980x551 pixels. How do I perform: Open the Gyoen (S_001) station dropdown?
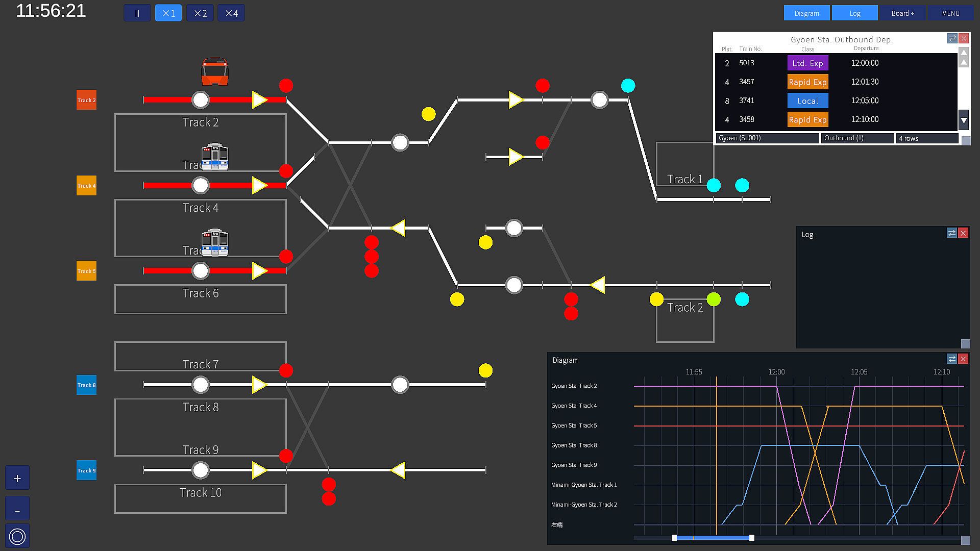[767, 138]
